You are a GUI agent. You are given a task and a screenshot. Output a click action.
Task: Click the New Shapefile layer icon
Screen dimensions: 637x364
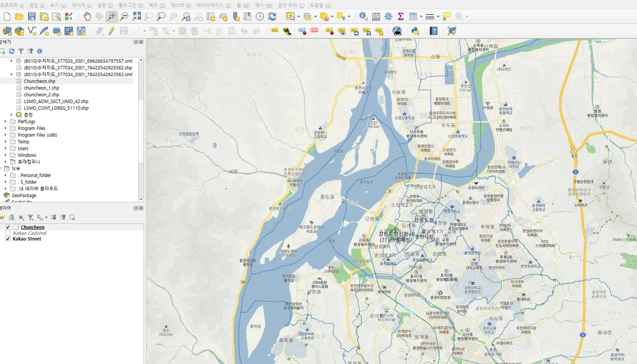coord(32,31)
